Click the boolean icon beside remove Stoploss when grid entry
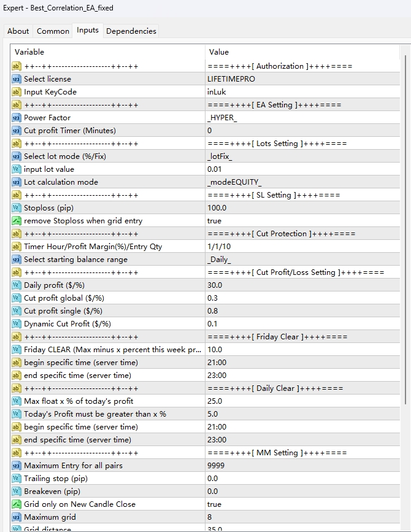Screen dimensions: 411x532 pos(17,221)
